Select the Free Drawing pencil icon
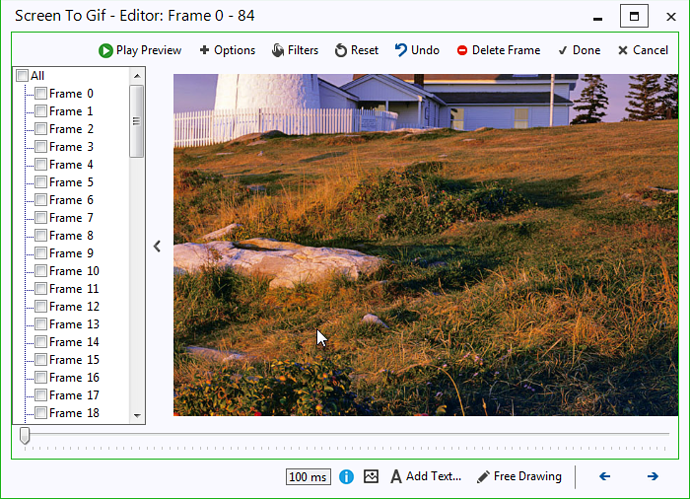The image size is (690, 499). (x=483, y=477)
